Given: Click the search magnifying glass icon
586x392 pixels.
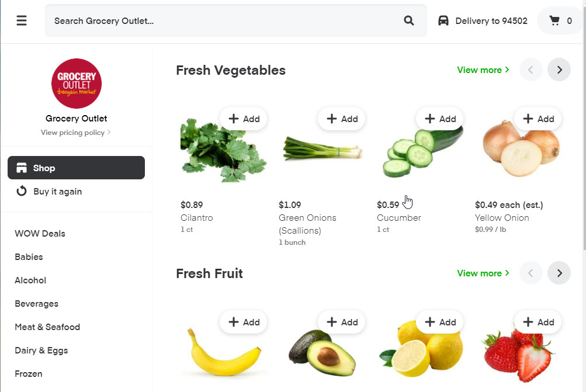Looking at the screenshot, I should [x=409, y=21].
